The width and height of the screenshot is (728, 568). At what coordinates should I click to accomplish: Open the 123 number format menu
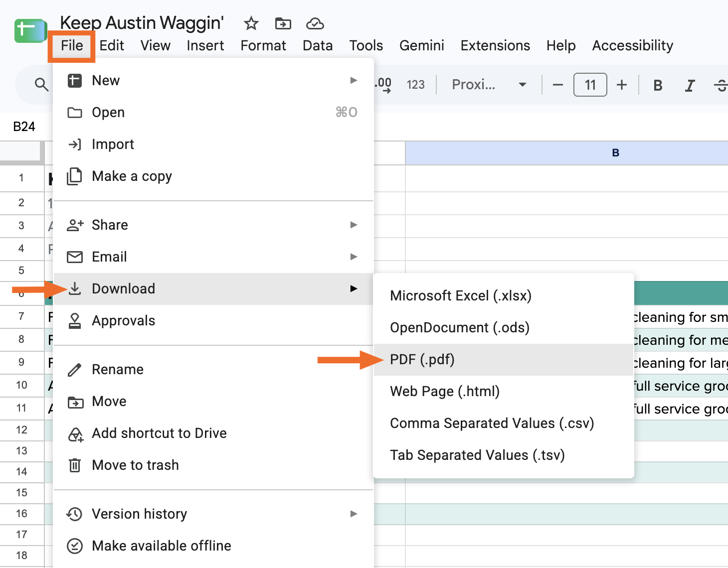[415, 85]
